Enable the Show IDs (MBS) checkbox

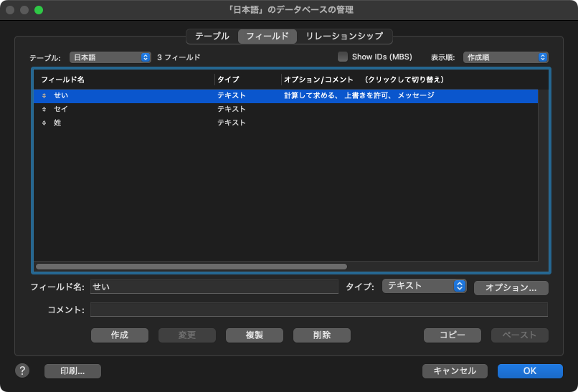tap(343, 57)
